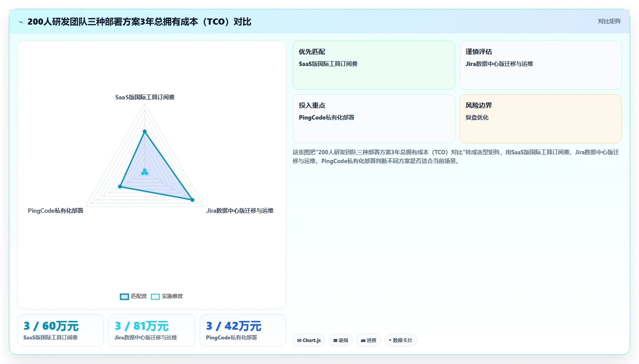Click the radar point on PingCode axis

120,187
